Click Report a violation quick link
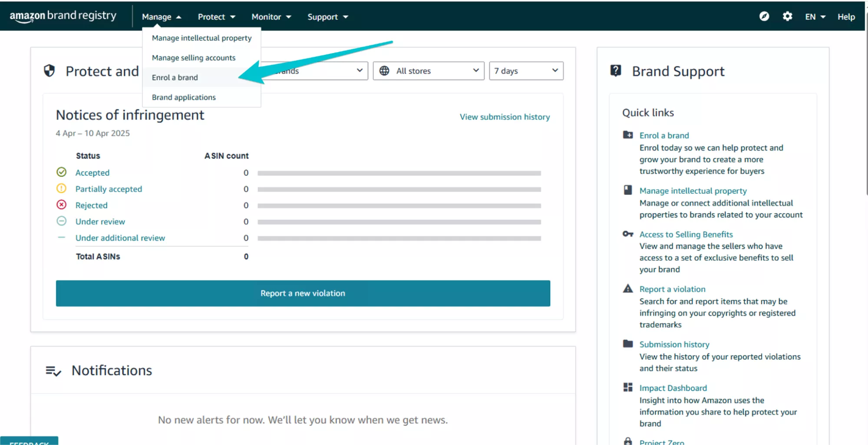 click(672, 289)
